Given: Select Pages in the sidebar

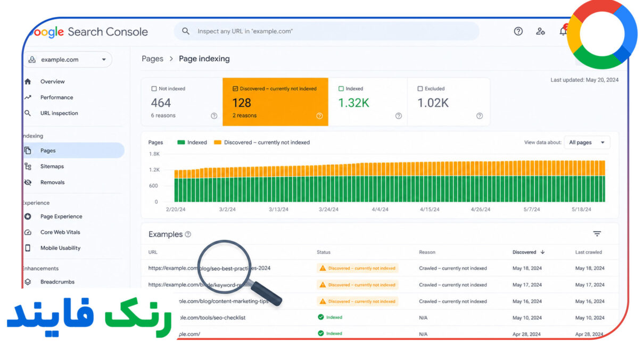Looking at the screenshot, I should (x=73, y=151).
